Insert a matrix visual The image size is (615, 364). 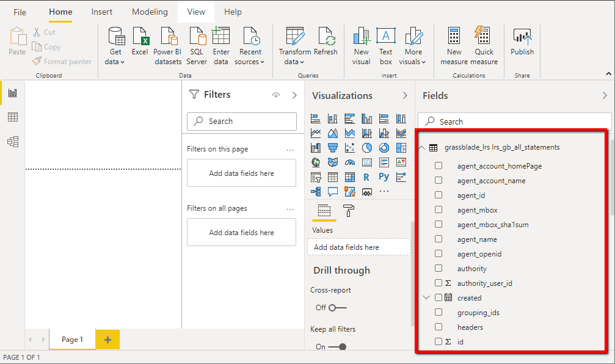click(x=350, y=177)
